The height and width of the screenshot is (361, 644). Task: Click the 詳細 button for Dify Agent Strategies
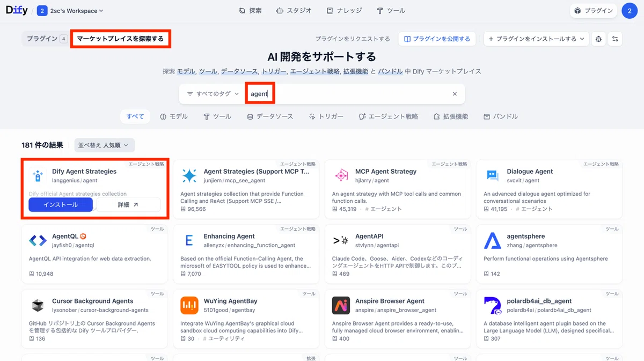128,204
